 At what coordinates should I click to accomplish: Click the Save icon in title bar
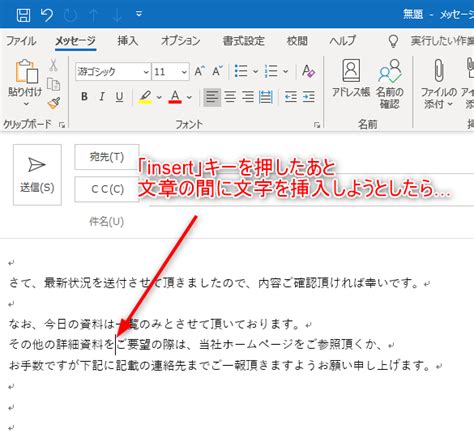click(x=23, y=15)
